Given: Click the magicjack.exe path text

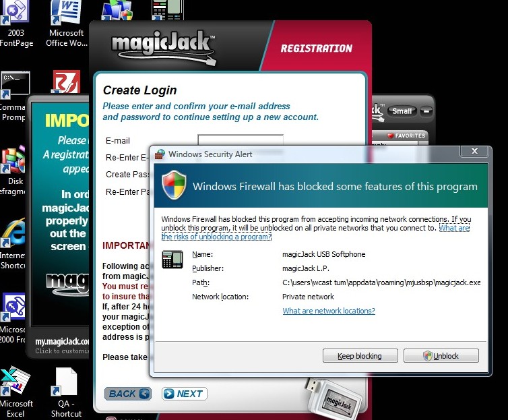Looking at the screenshot, I should pyautogui.click(x=381, y=282).
